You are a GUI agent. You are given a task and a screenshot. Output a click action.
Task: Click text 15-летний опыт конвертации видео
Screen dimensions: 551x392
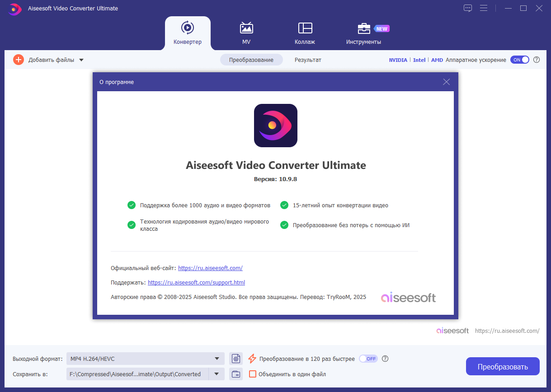[x=340, y=205]
